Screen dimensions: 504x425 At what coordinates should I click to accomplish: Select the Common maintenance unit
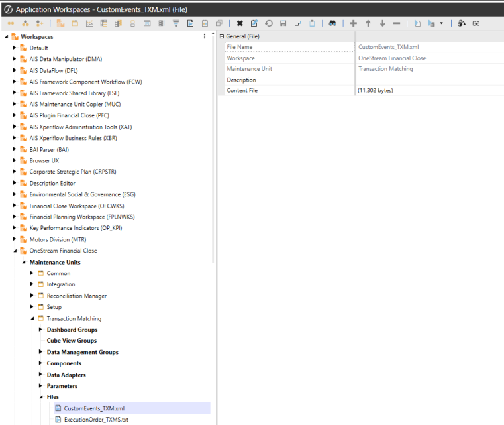coord(58,273)
